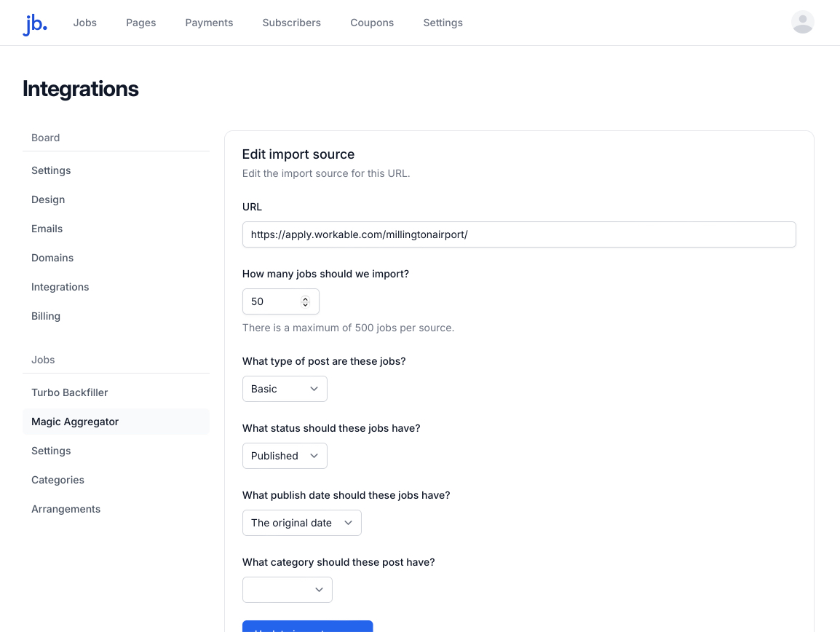Viewport: 840px width, 632px height.
Task: Open the job status dropdown showing Published
Action: [x=285, y=456]
